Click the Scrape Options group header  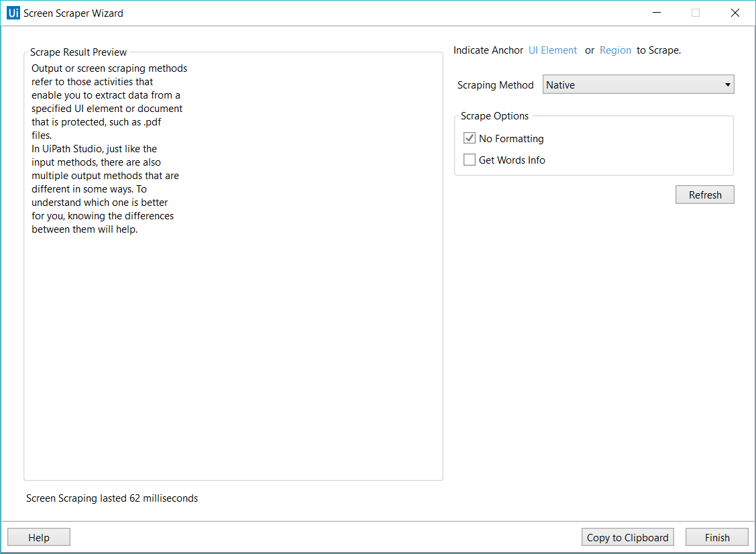coord(494,116)
